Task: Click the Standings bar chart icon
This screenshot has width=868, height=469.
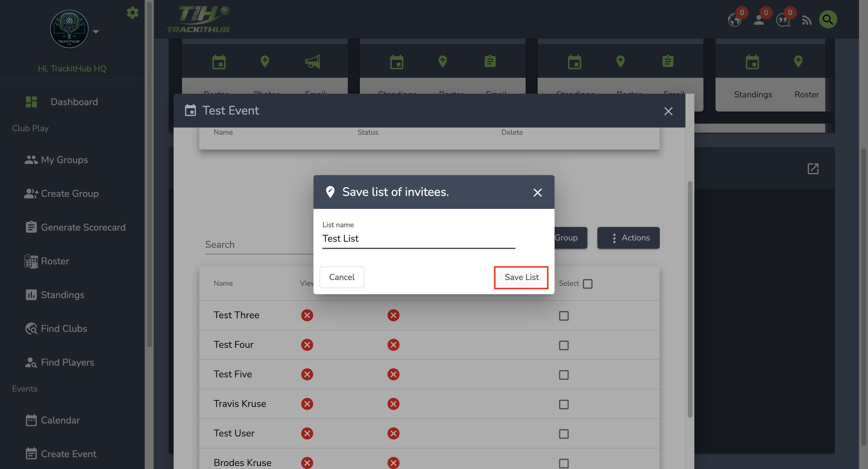Action: tap(31, 294)
